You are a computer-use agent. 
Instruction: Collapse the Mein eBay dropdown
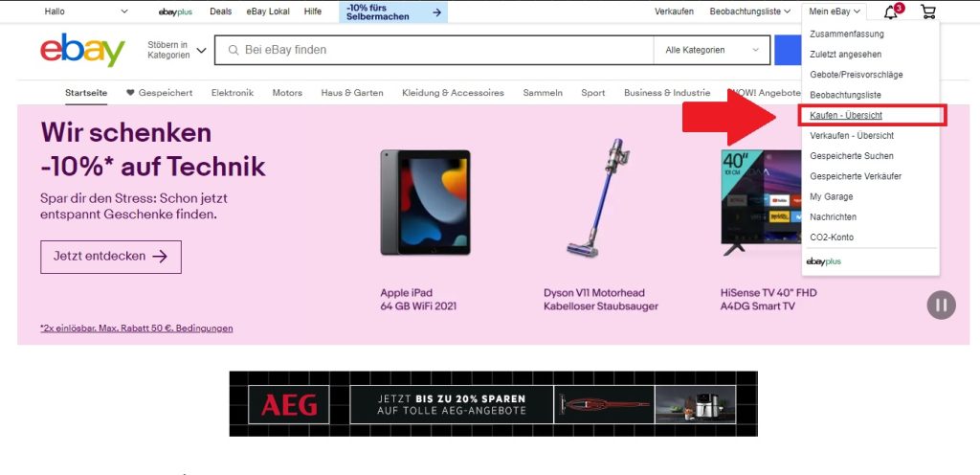[835, 11]
